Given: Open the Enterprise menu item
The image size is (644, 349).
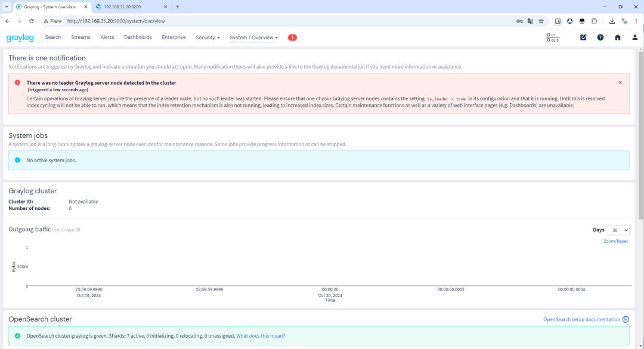Looking at the screenshot, I should (x=174, y=38).
